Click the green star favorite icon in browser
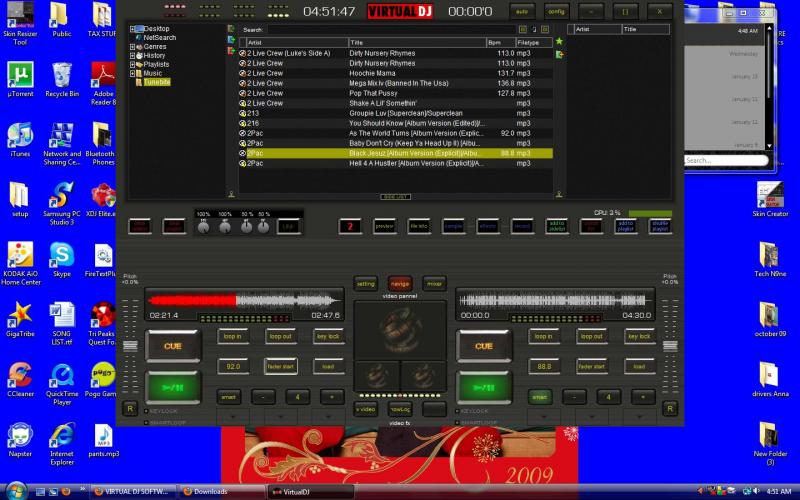The image size is (800, 500). (559, 41)
